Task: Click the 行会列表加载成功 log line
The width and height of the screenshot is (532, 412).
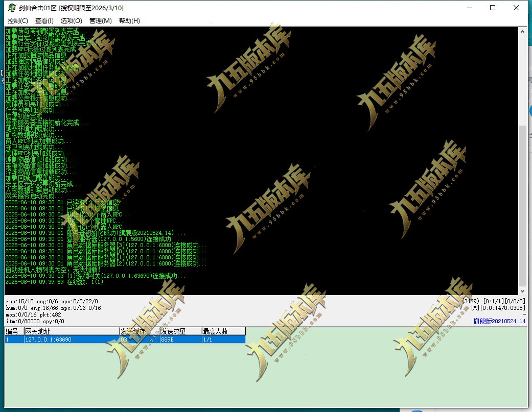Action: [x=34, y=110]
